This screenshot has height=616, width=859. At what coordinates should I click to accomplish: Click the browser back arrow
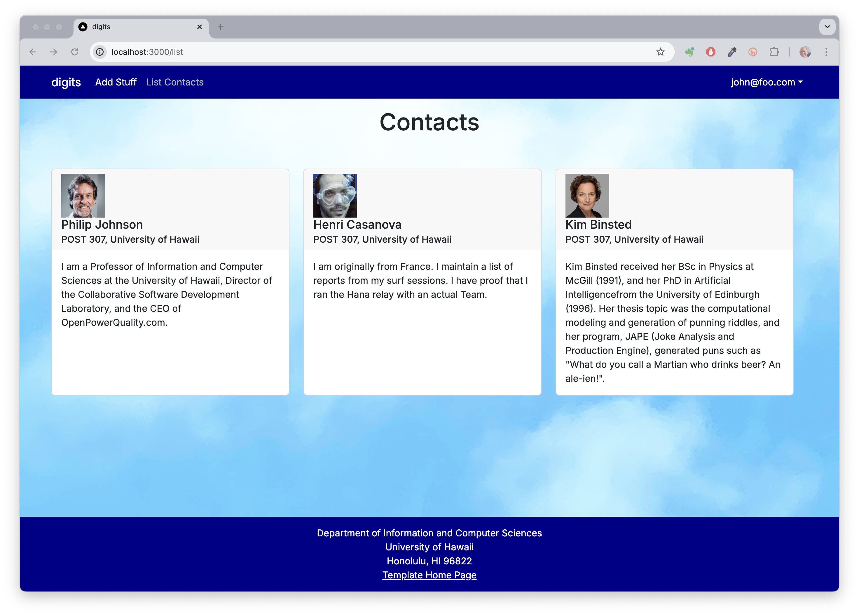tap(33, 52)
